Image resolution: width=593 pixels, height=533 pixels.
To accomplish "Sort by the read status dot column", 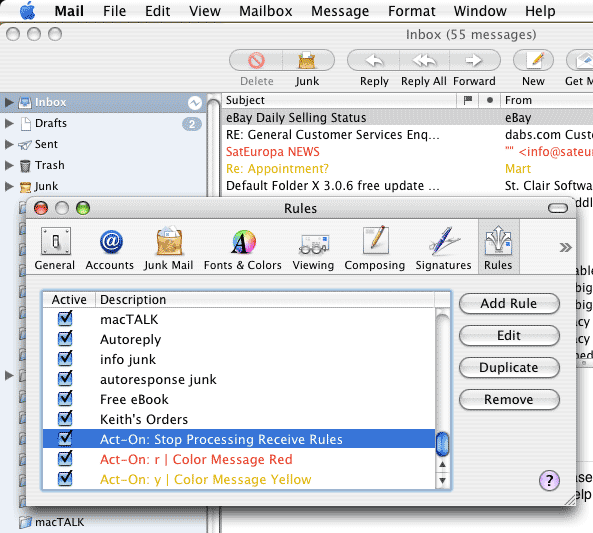I will tap(489, 100).
